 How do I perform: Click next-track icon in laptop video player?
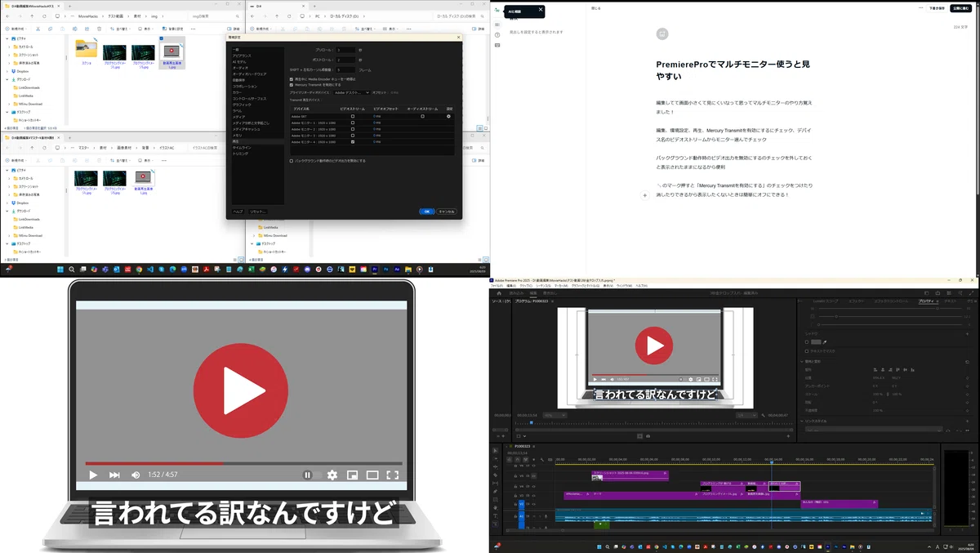click(114, 475)
